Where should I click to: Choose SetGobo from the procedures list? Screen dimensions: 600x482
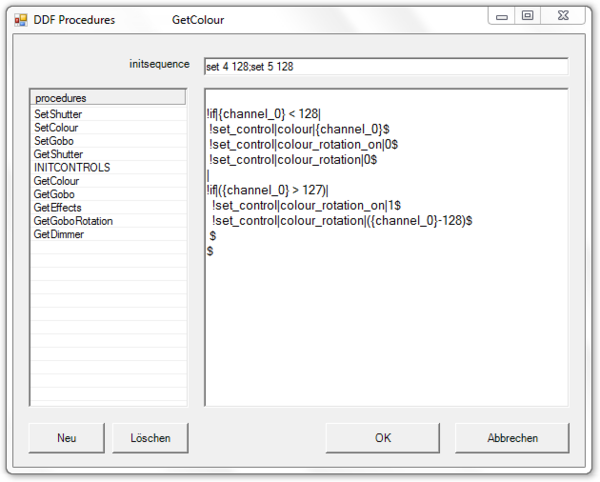54,141
